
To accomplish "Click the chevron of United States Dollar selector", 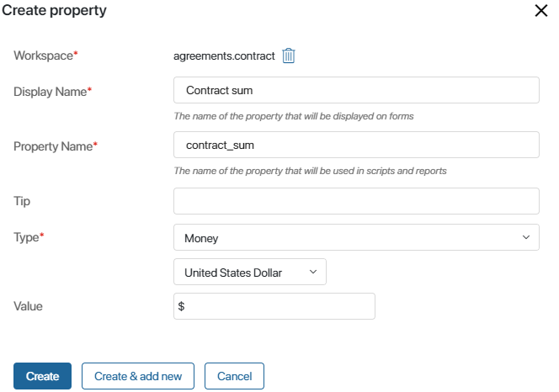I will (x=313, y=272).
